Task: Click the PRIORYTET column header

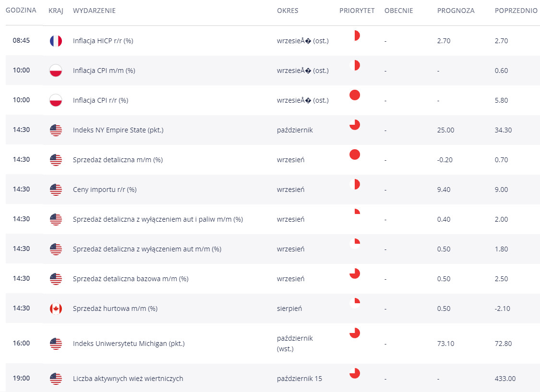Action: coord(357,11)
